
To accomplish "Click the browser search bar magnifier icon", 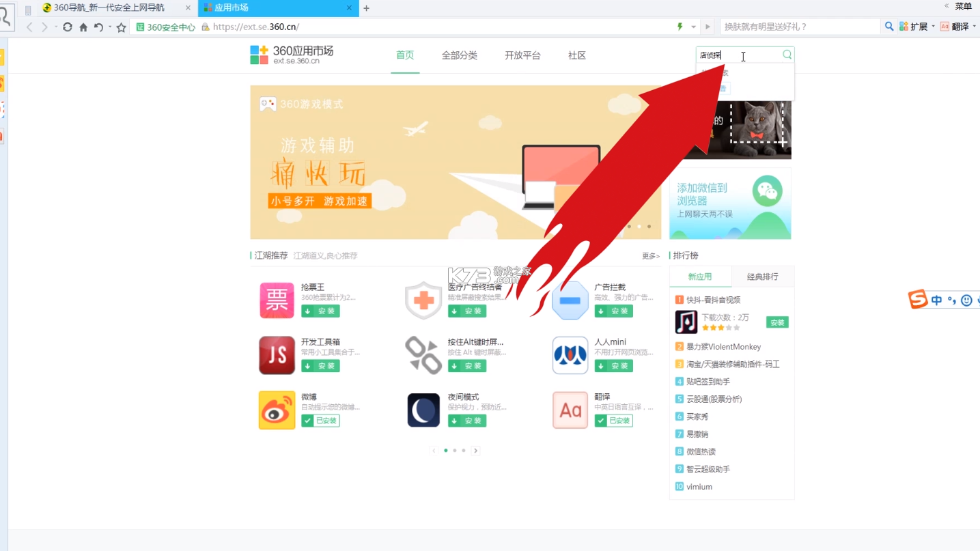I will click(x=889, y=27).
